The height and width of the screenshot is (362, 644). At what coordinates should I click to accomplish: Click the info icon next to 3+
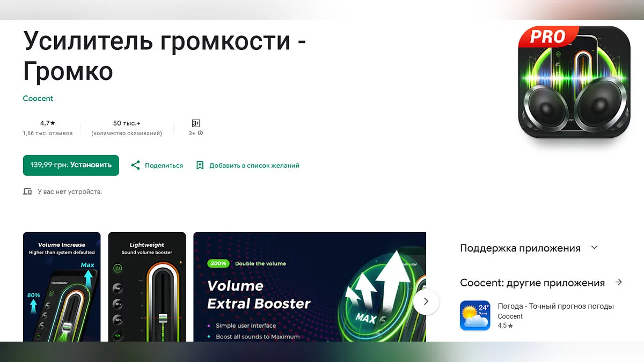click(200, 133)
